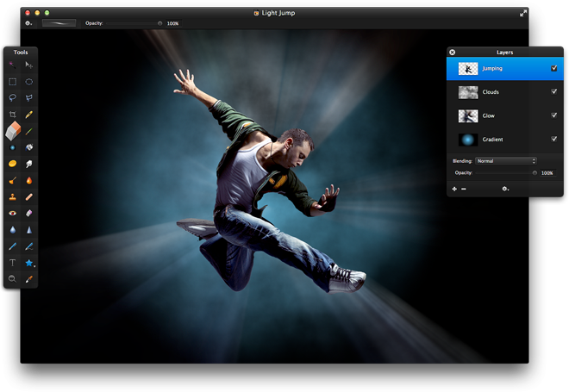Uncheck the Glow layer visibility
Screen dimensions: 569x392
click(553, 115)
